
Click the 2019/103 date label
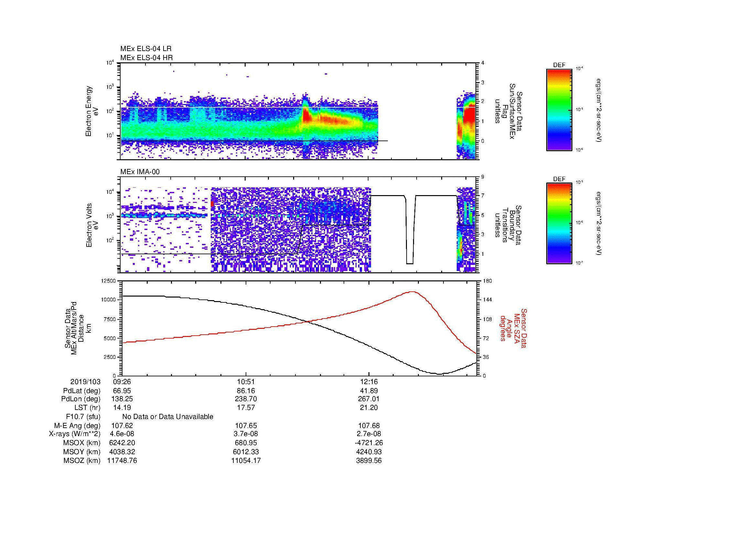pyautogui.click(x=86, y=382)
